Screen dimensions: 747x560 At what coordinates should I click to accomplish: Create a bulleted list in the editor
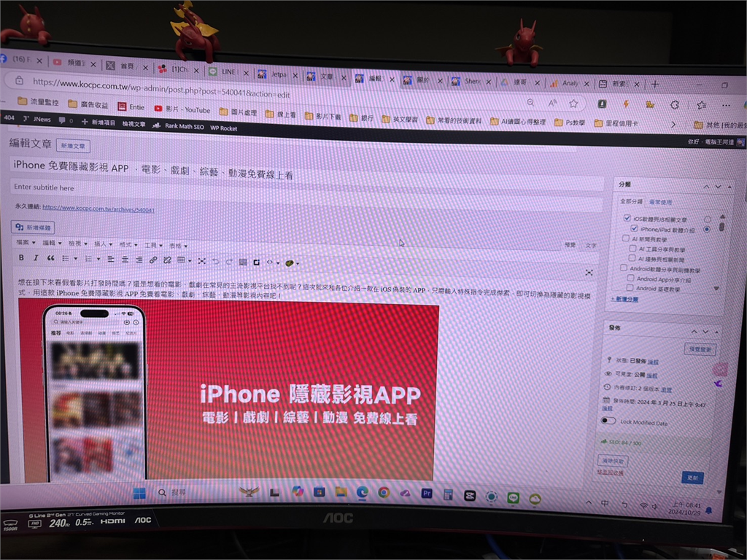point(66,259)
